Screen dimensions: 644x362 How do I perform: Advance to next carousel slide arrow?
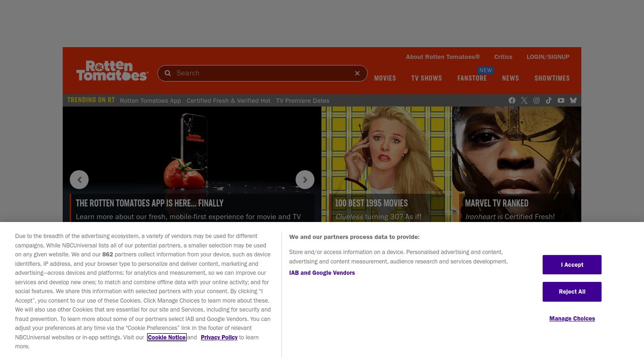(305, 180)
